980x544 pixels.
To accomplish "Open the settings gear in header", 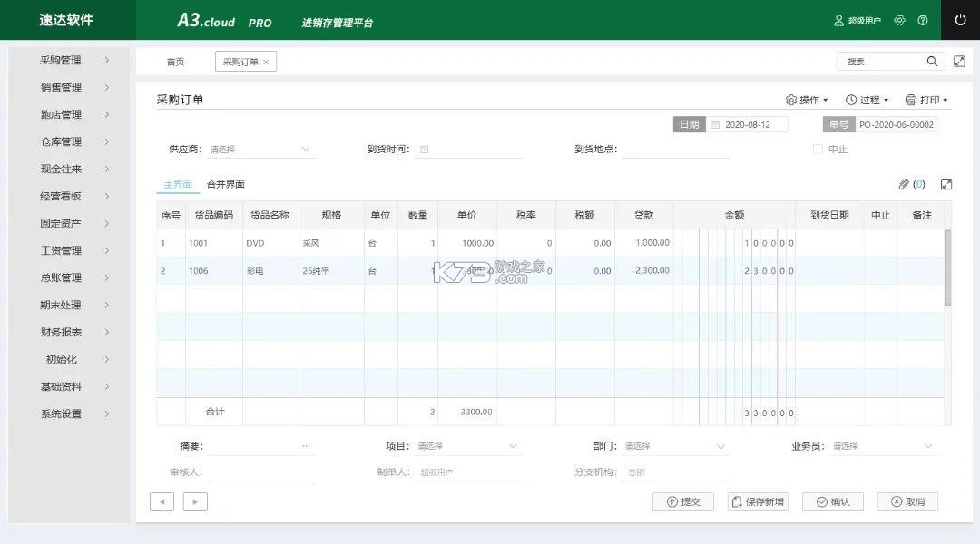I will (899, 20).
